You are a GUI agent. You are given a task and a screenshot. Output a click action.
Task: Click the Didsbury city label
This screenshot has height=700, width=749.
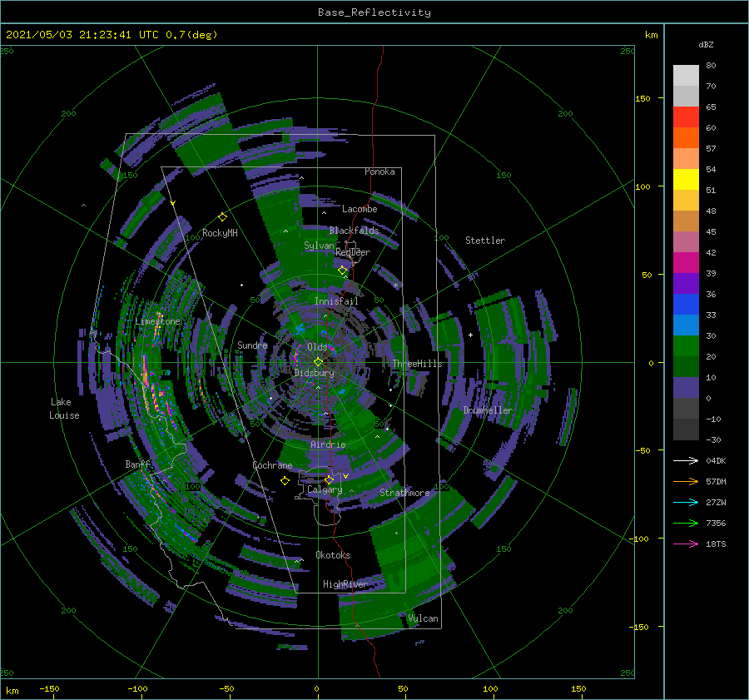point(315,373)
